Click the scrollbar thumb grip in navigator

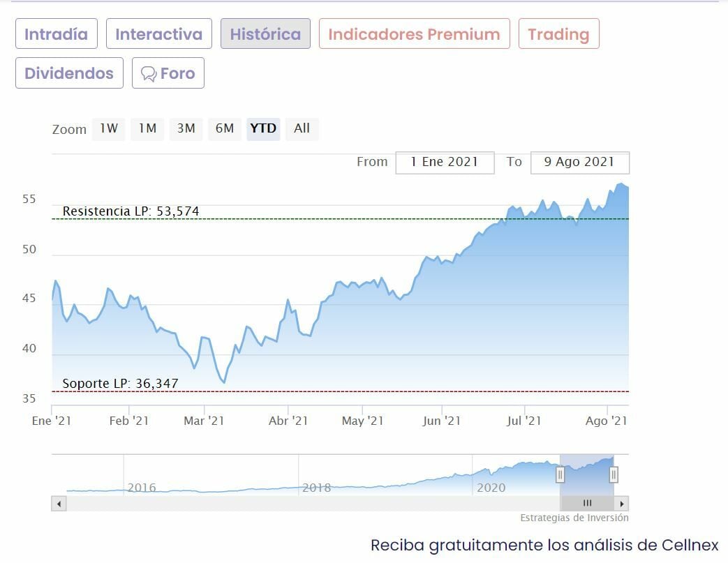(x=587, y=504)
